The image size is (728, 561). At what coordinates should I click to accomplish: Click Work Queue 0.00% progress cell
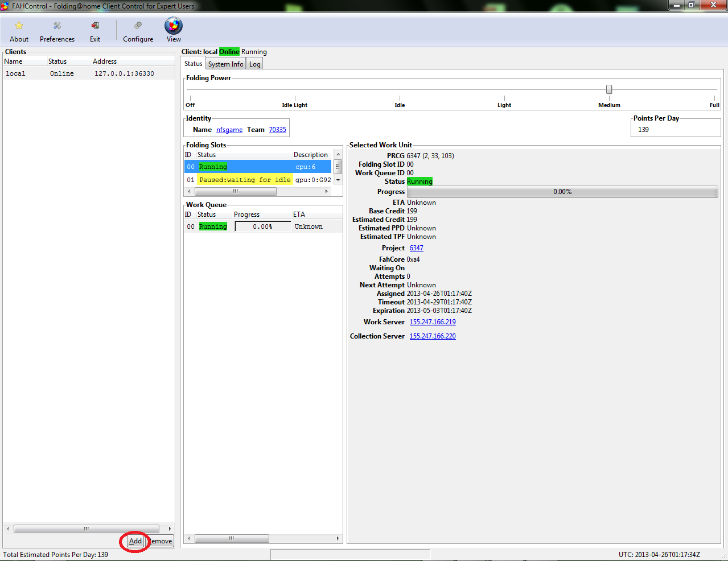tap(263, 226)
